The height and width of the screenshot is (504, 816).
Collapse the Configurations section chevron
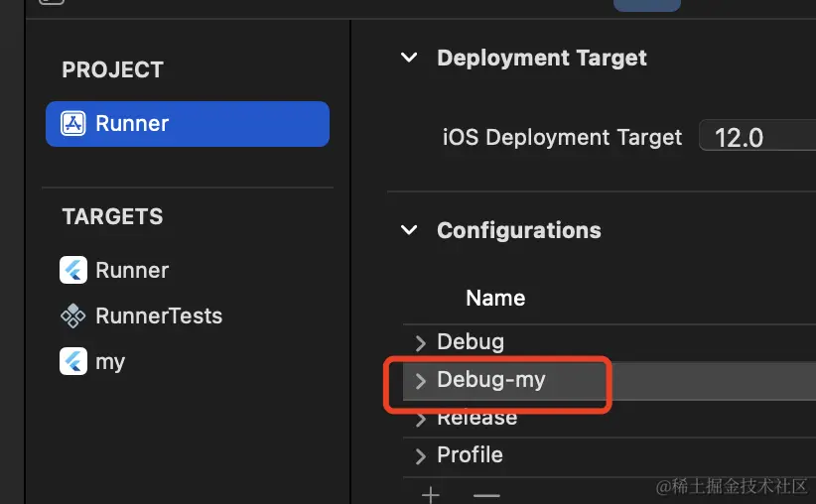point(408,230)
